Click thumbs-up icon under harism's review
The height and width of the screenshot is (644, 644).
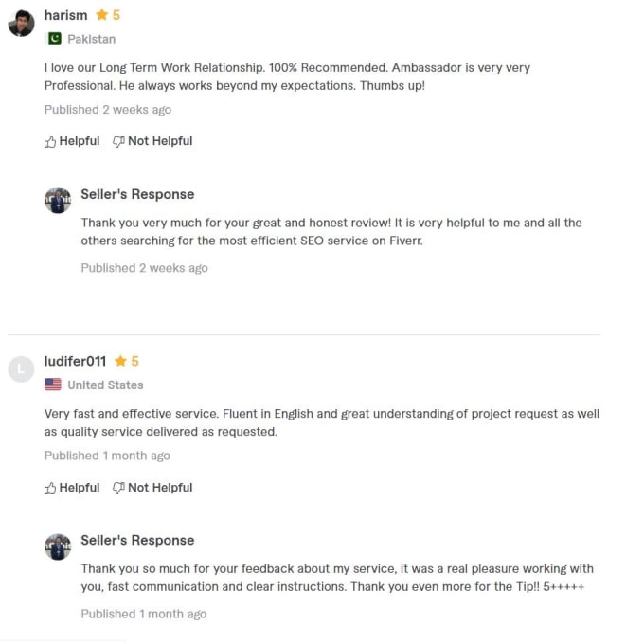pyautogui.click(x=50, y=142)
